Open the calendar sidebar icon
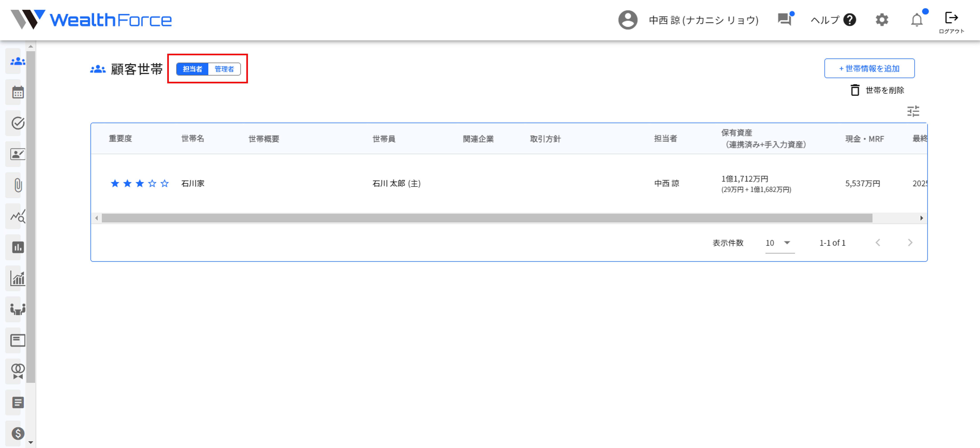 tap(18, 92)
